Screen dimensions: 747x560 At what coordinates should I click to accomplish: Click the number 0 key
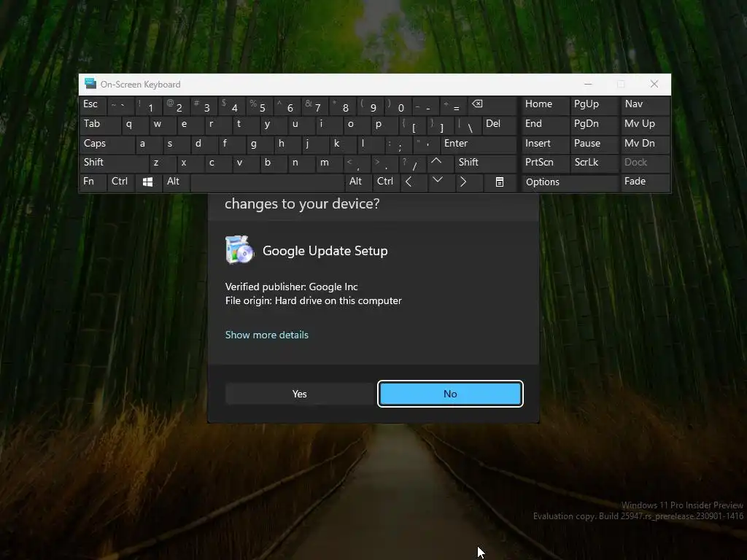(x=398, y=106)
